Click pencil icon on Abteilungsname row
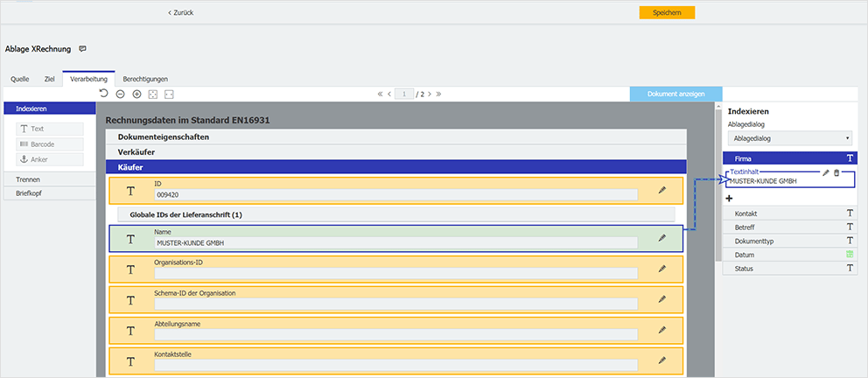 click(662, 329)
